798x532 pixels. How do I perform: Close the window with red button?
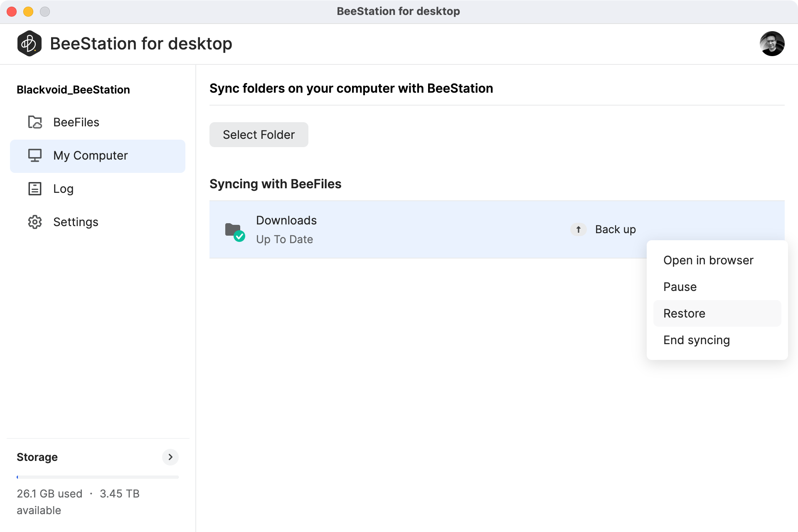(12, 12)
